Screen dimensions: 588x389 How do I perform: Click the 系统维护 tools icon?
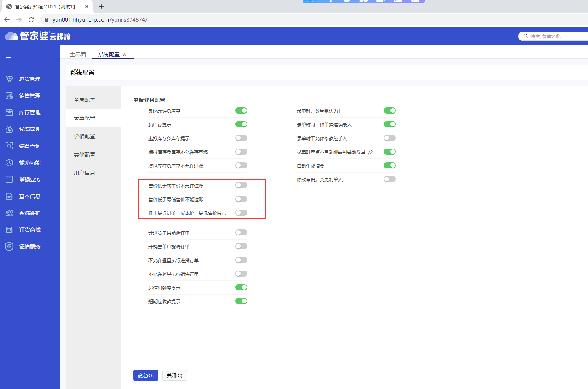[x=9, y=213]
